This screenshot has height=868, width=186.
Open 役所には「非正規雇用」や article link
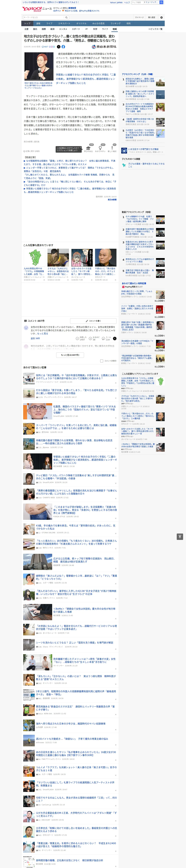pyautogui.click(x=77, y=377)
